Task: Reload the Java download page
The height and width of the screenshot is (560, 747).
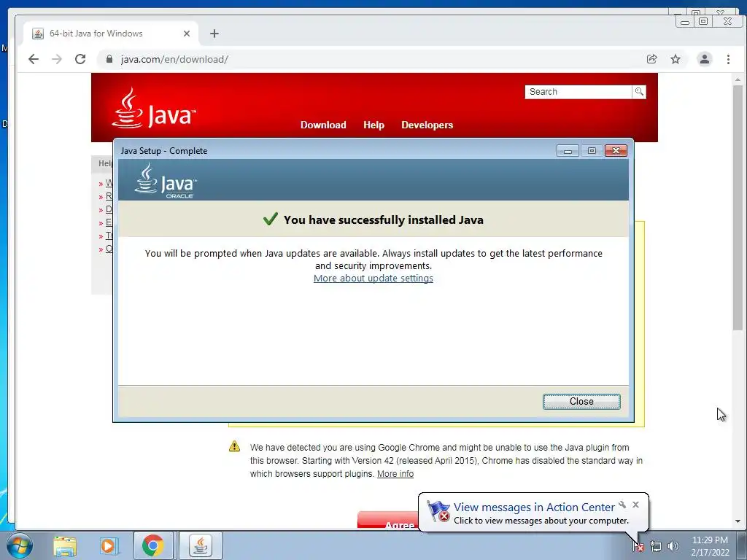Action: pyautogui.click(x=80, y=59)
